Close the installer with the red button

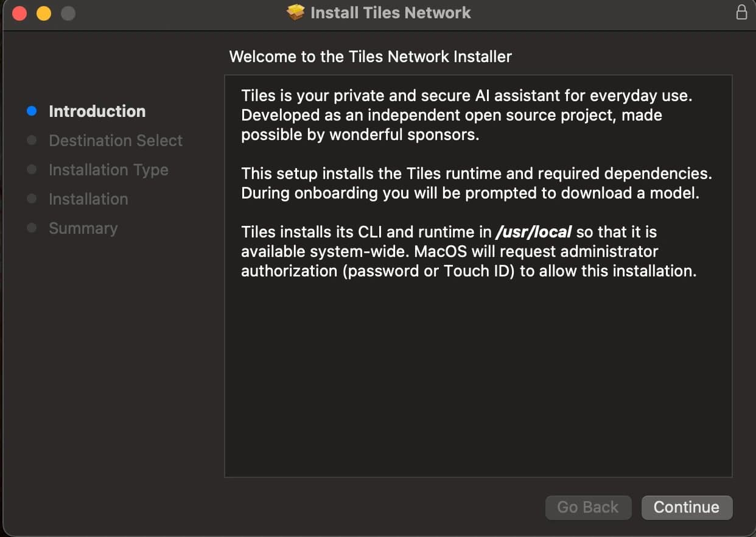(x=19, y=13)
